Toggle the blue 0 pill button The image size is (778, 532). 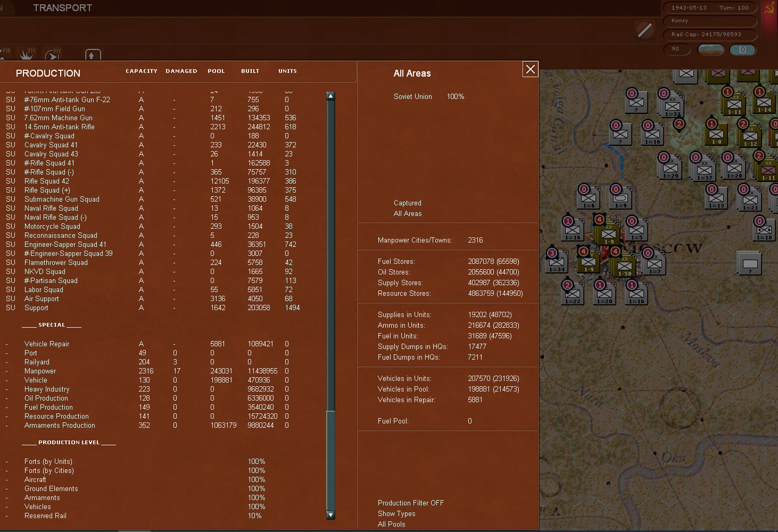[743, 49]
